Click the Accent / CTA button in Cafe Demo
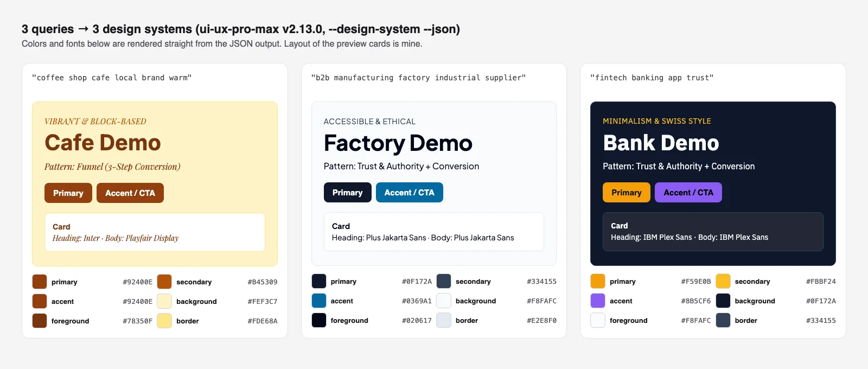The height and width of the screenshot is (369, 868). coord(130,193)
